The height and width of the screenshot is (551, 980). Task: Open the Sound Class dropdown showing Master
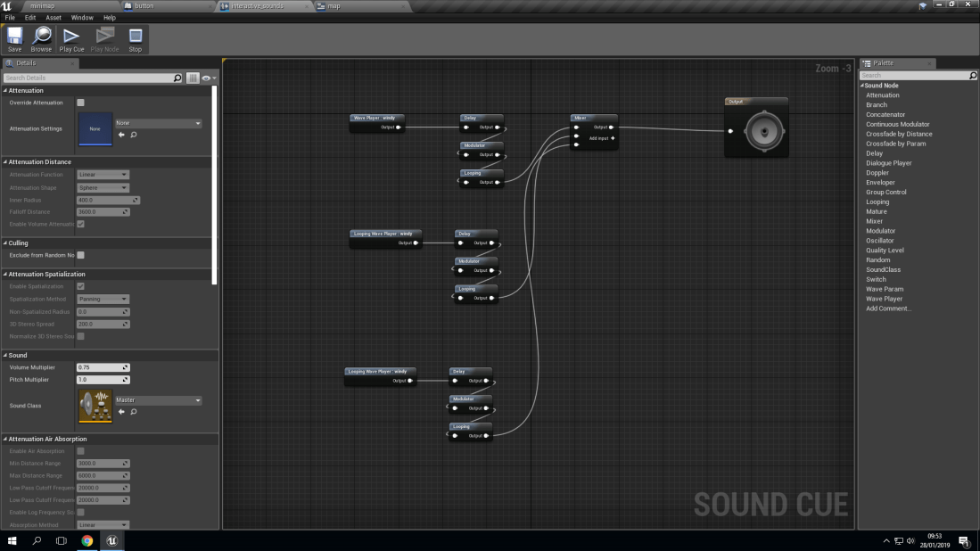point(157,400)
